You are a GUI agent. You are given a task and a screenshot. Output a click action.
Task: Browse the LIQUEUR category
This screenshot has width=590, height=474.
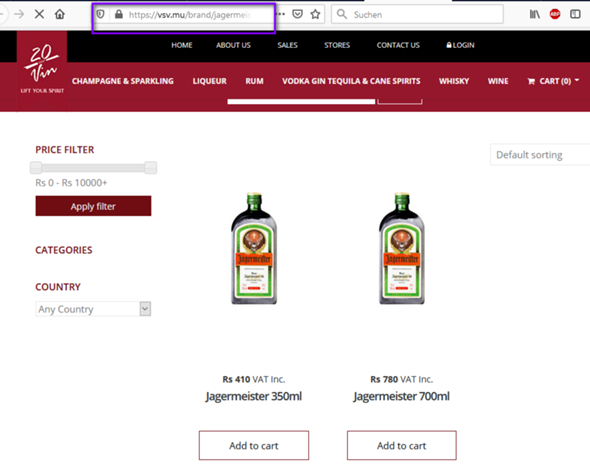tap(210, 81)
